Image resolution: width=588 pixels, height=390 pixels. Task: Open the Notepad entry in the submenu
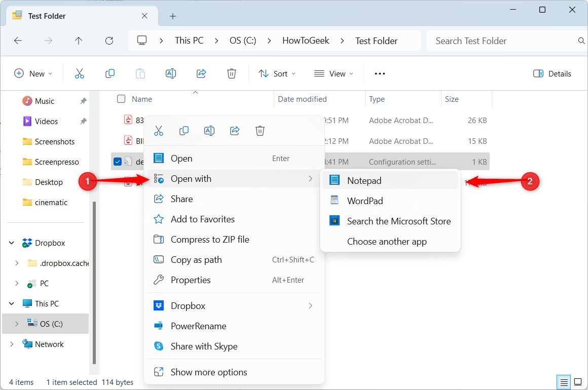point(390,181)
